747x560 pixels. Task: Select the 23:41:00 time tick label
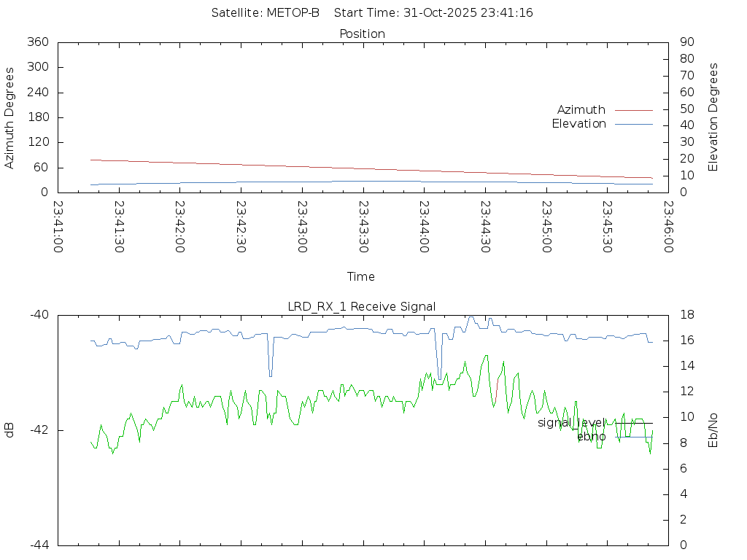click(58, 227)
